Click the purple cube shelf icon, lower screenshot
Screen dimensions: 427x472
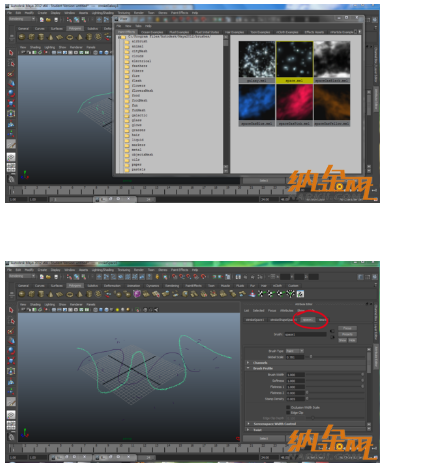(137, 294)
